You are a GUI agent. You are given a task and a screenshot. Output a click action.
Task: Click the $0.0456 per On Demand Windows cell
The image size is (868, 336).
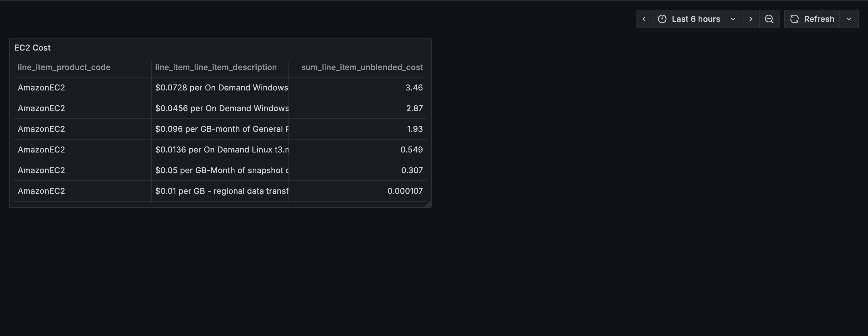[221, 108]
